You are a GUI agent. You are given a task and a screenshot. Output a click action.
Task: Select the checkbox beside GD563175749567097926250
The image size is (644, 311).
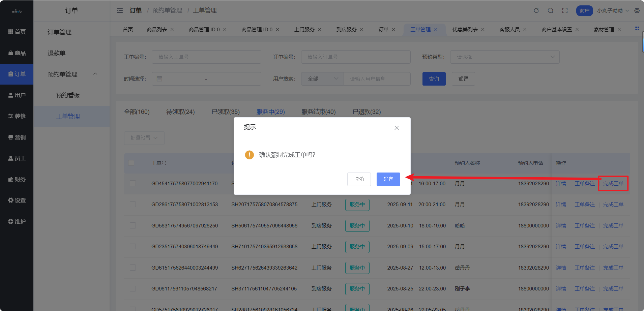(x=133, y=225)
